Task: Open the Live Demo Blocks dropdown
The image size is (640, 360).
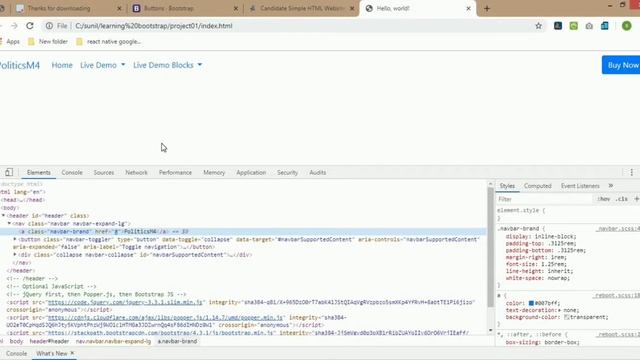Action: 167,65
